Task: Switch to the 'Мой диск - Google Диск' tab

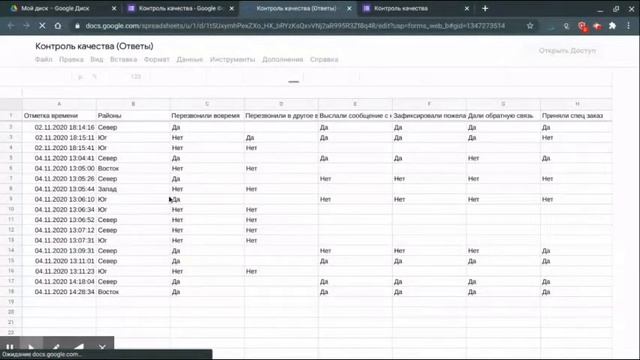Action: (x=55, y=8)
